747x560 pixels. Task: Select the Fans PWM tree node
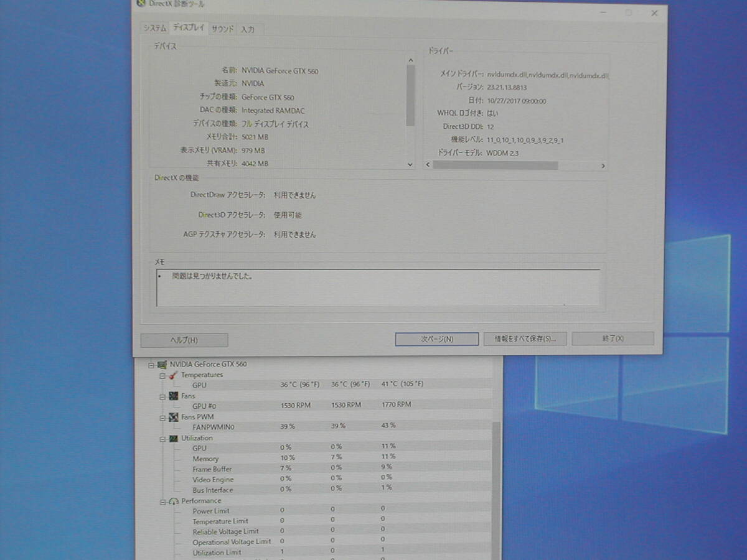197,417
